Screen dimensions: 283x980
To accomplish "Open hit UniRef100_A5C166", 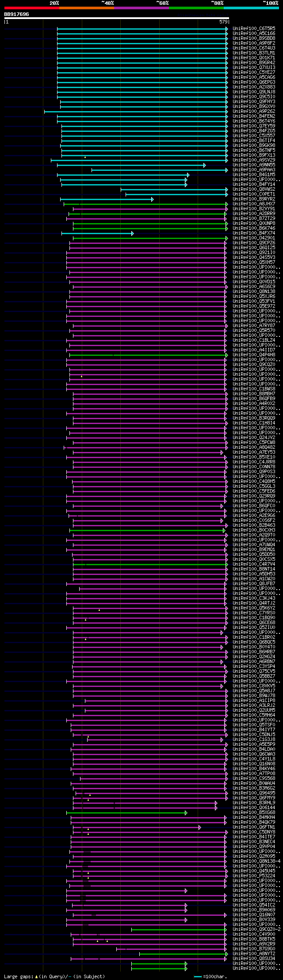I will pos(254,34).
